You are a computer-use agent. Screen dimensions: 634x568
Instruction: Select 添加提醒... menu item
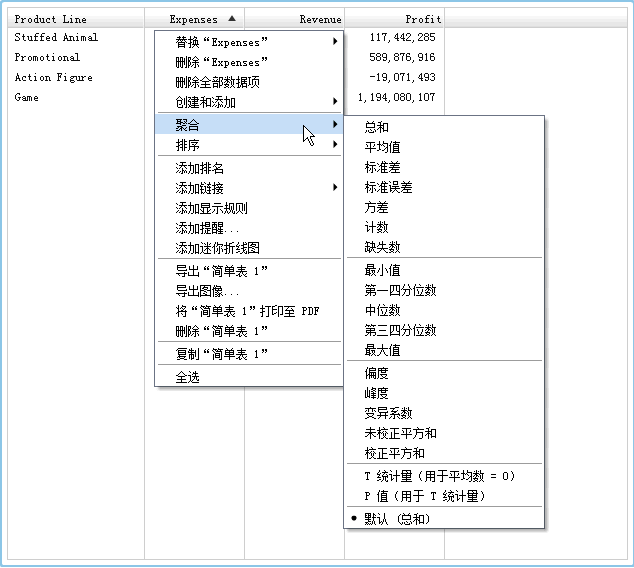249,228
